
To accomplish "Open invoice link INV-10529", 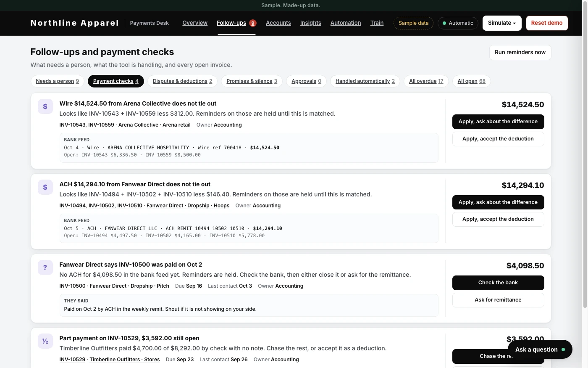I will [72, 360].
